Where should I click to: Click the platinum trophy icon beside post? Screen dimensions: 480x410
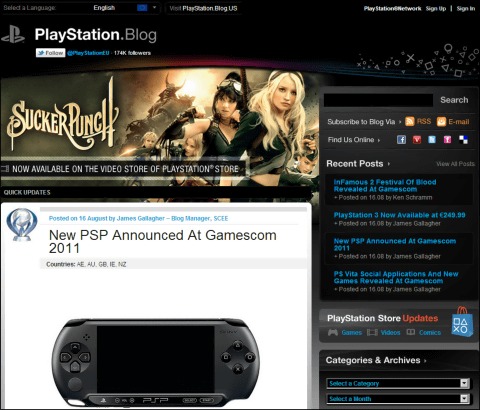click(x=22, y=225)
